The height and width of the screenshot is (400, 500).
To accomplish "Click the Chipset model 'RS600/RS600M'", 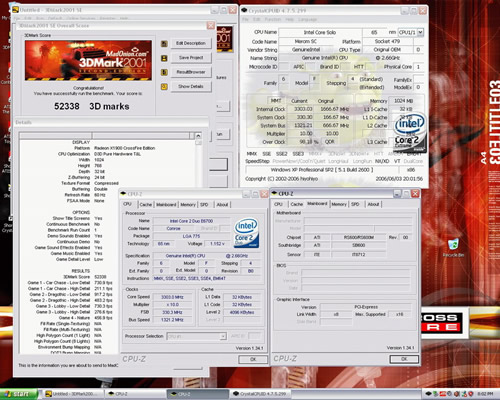I will pos(359,237).
